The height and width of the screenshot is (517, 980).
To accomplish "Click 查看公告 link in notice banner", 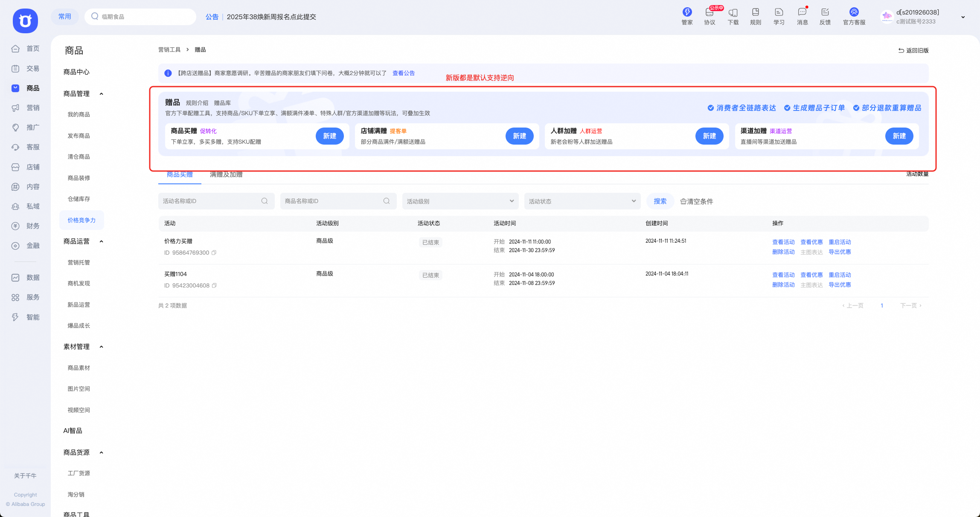I will pyautogui.click(x=404, y=73).
